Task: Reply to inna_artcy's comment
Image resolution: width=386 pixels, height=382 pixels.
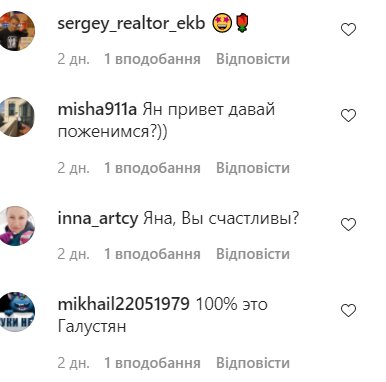Action: point(253,254)
